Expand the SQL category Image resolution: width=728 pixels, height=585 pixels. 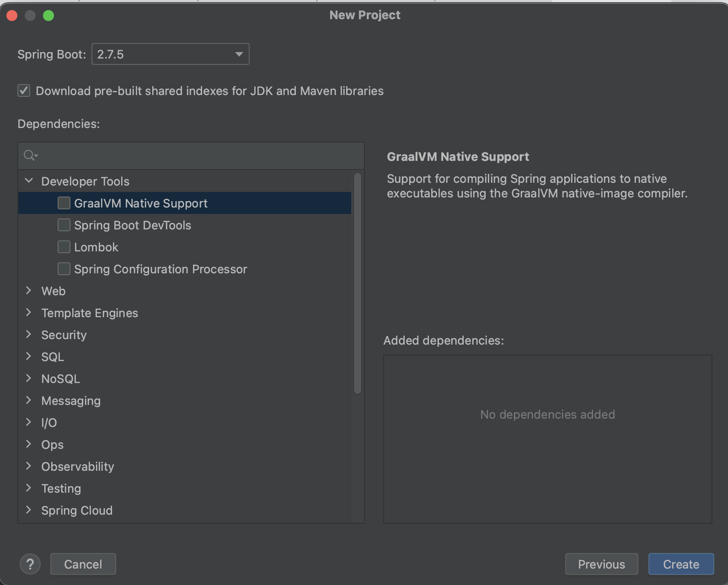click(29, 356)
